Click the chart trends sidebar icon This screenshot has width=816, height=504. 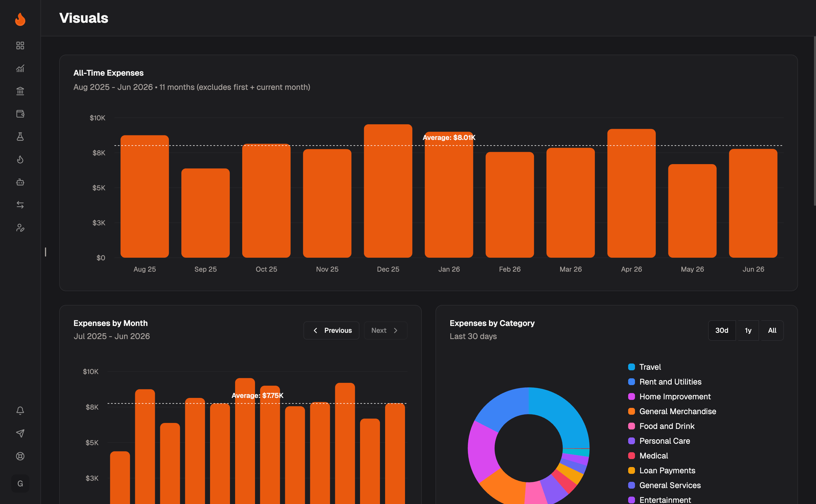click(20, 68)
